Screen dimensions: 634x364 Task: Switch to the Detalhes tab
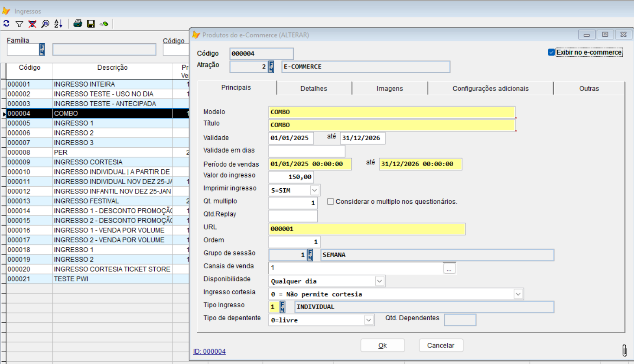coord(314,88)
